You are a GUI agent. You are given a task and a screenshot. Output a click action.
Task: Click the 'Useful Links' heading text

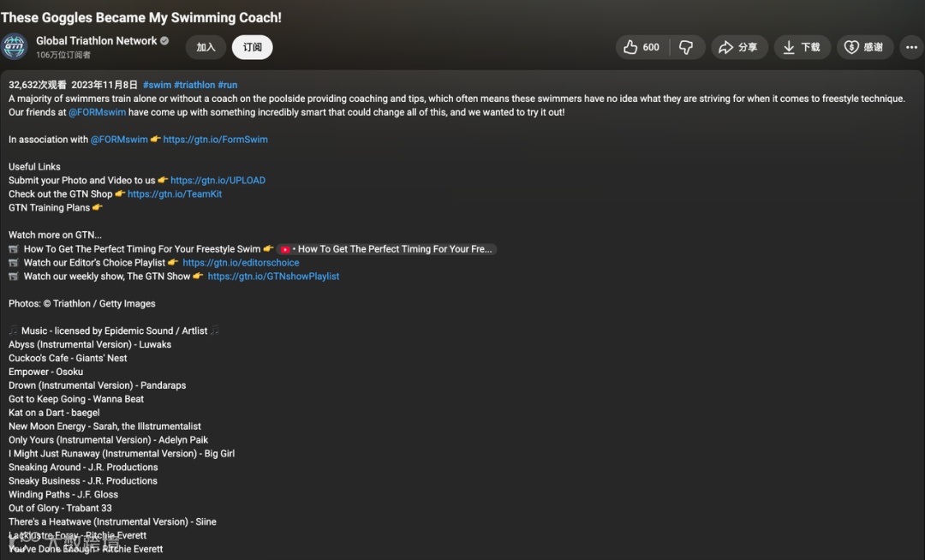pyautogui.click(x=34, y=167)
